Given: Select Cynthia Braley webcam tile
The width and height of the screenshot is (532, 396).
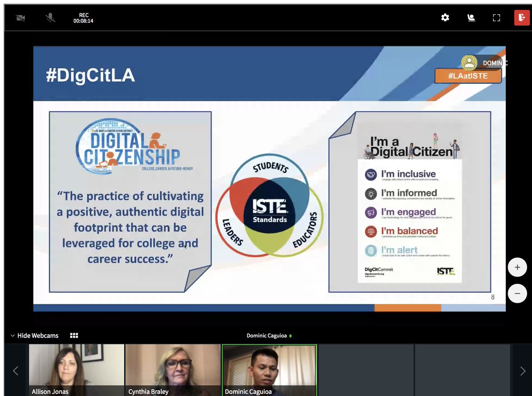Looking at the screenshot, I should point(173,370).
